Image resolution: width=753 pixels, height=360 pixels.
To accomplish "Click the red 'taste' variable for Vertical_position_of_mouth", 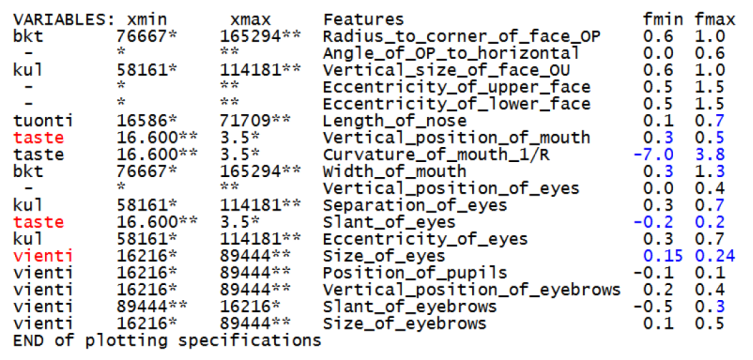I will click(38, 138).
